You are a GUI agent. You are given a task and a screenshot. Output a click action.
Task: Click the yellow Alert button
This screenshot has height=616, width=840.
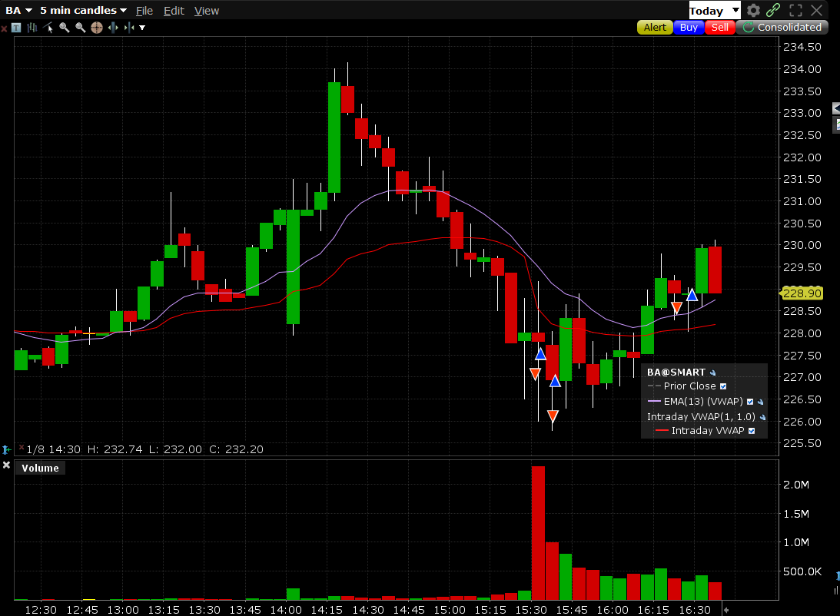point(655,28)
